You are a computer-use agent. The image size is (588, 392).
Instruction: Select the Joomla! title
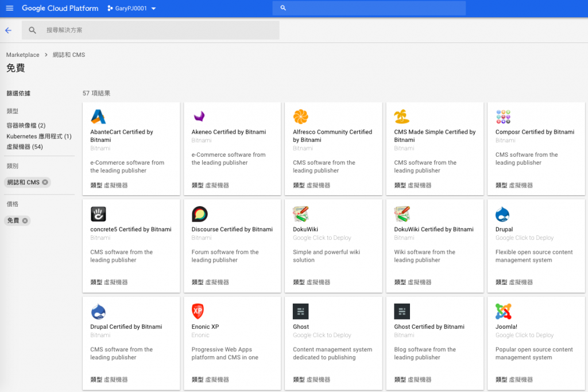click(x=506, y=327)
